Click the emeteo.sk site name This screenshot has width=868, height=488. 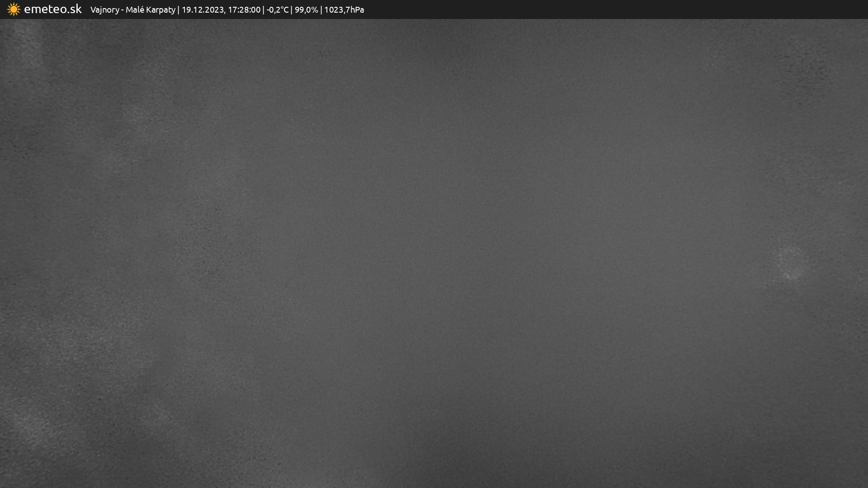click(52, 9)
